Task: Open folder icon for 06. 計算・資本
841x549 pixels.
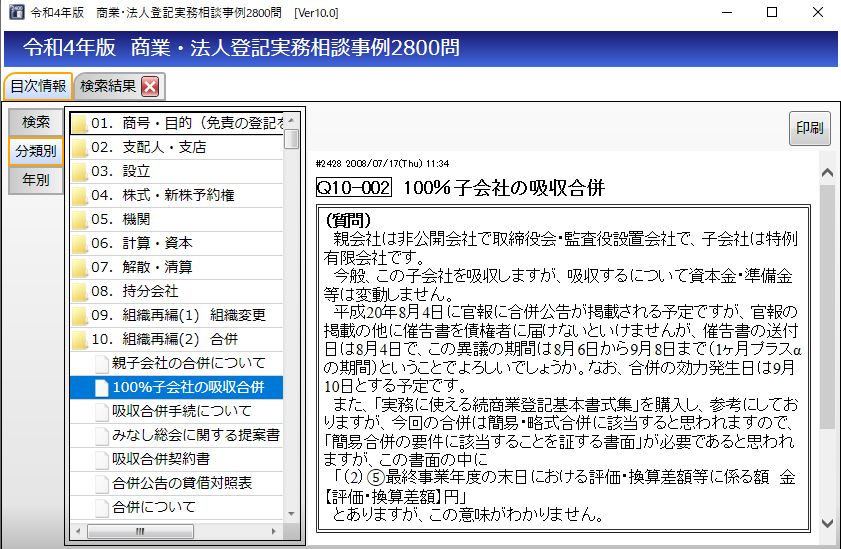Action: point(79,244)
